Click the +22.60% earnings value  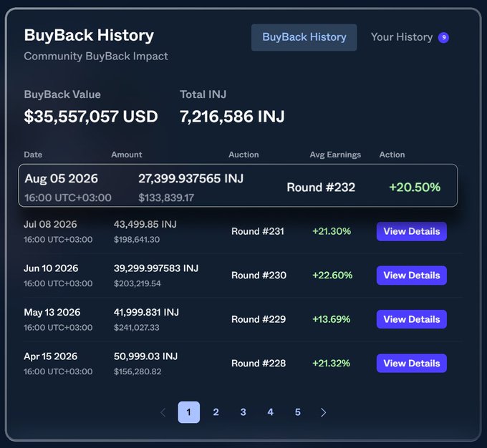point(332,276)
